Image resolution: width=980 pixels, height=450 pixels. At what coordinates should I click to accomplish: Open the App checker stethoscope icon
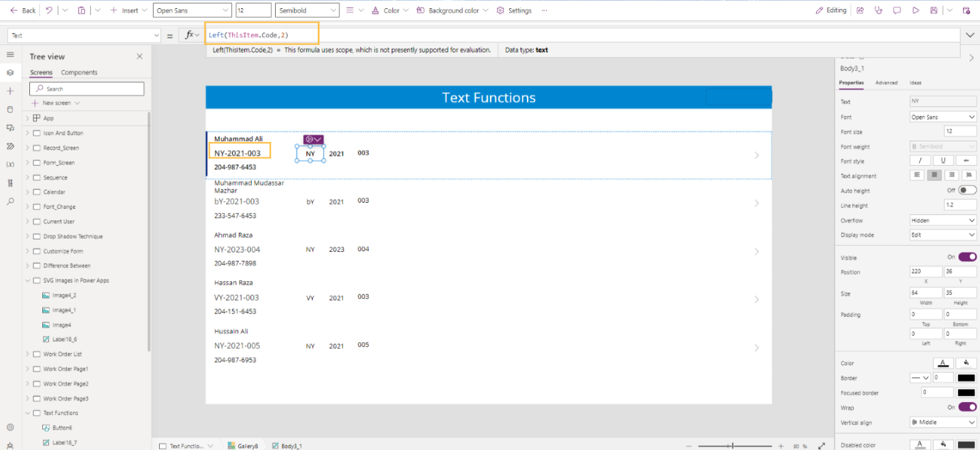pyautogui.click(x=879, y=10)
